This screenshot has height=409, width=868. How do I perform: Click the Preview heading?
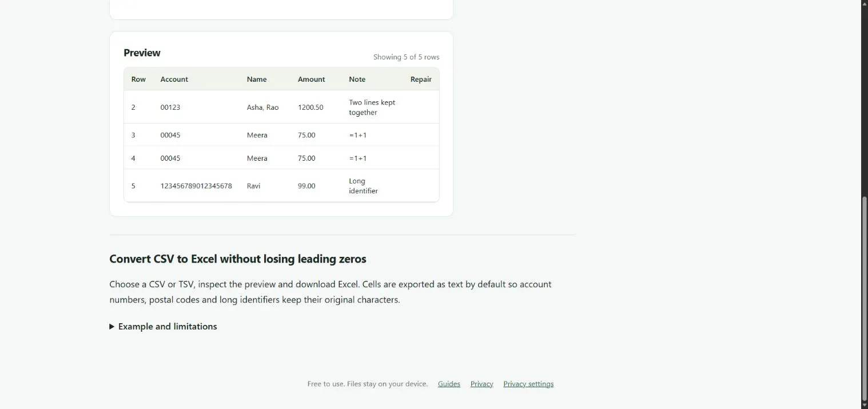tap(142, 53)
